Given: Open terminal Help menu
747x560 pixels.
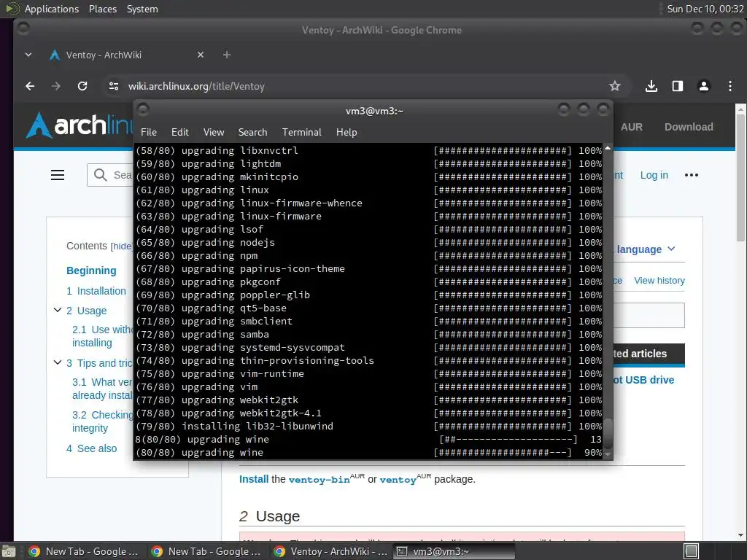Looking at the screenshot, I should [347, 133].
